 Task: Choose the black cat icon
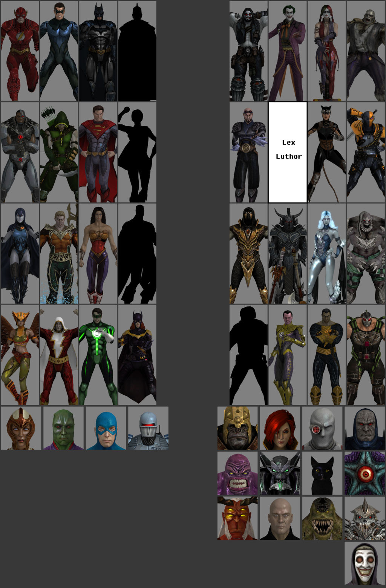(x=322, y=473)
